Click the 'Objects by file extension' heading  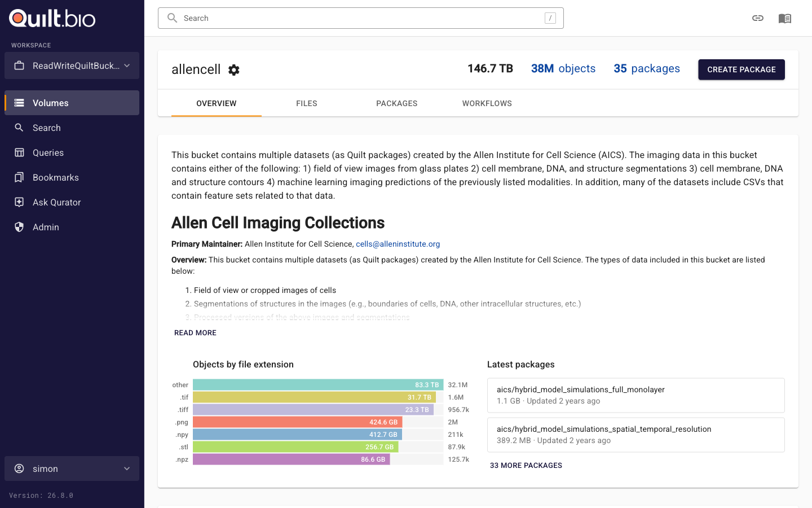[243, 365]
